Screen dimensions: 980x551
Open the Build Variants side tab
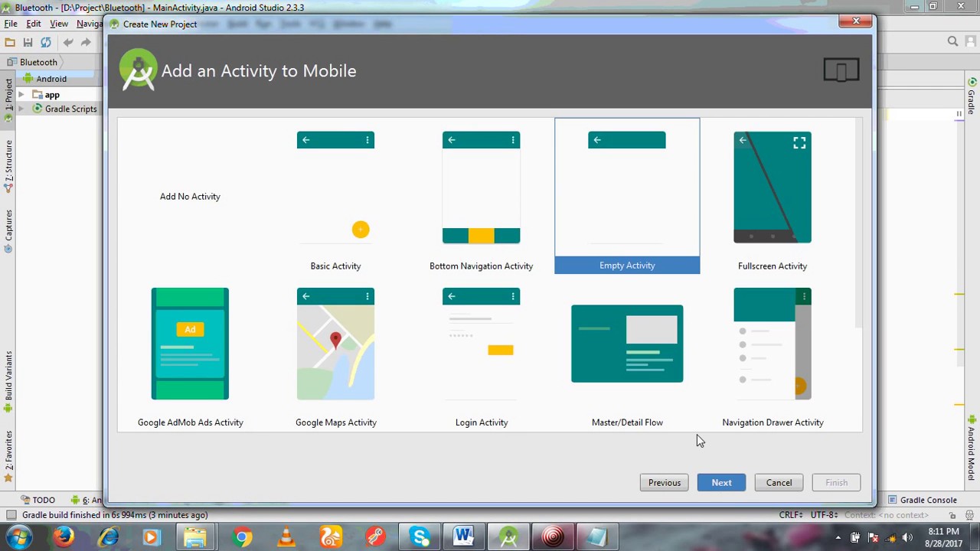8,382
